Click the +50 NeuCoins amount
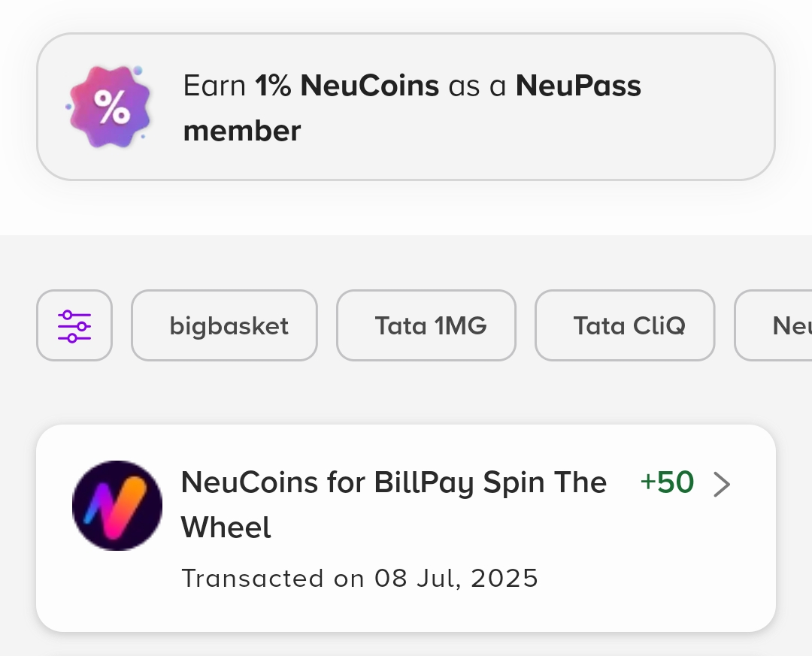Screen dimensions: 812x656 [667, 482]
